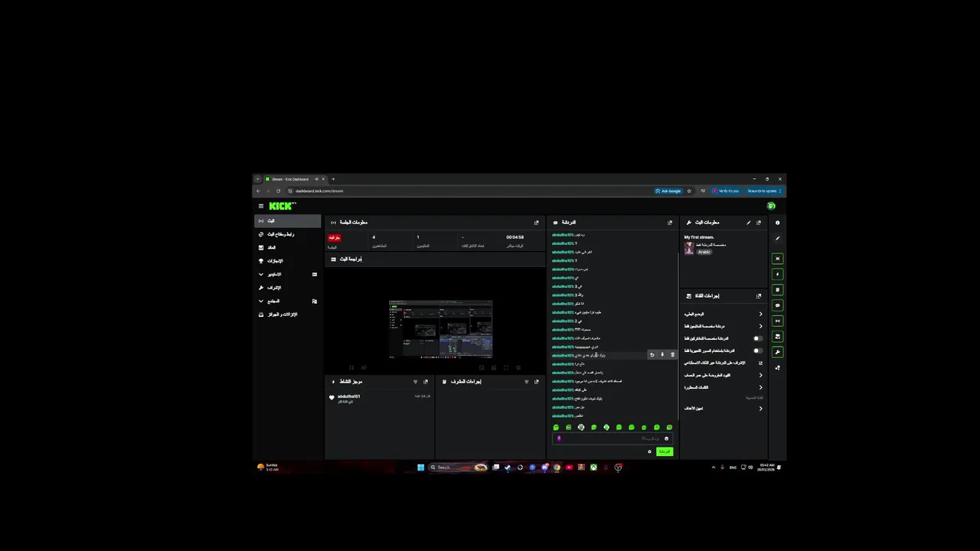This screenshot has height=551, width=980.
Task: Toggle first switch in channel actions
Action: tap(757, 338)
